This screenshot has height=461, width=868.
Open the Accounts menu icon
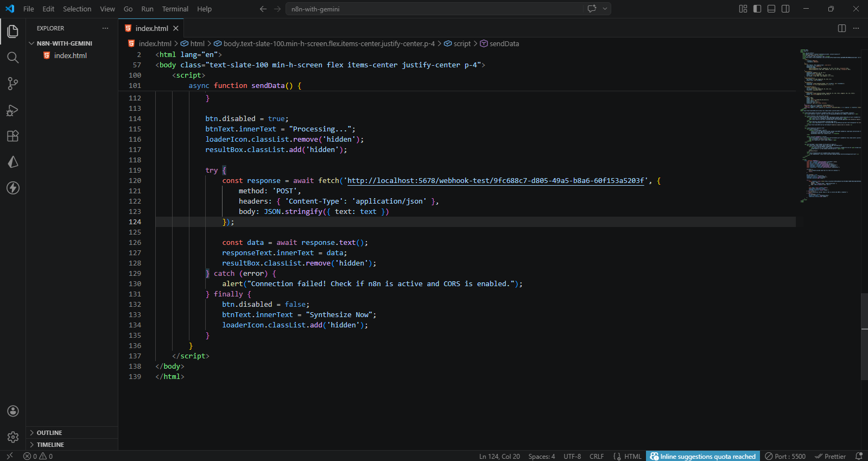[x=13, y=411]
